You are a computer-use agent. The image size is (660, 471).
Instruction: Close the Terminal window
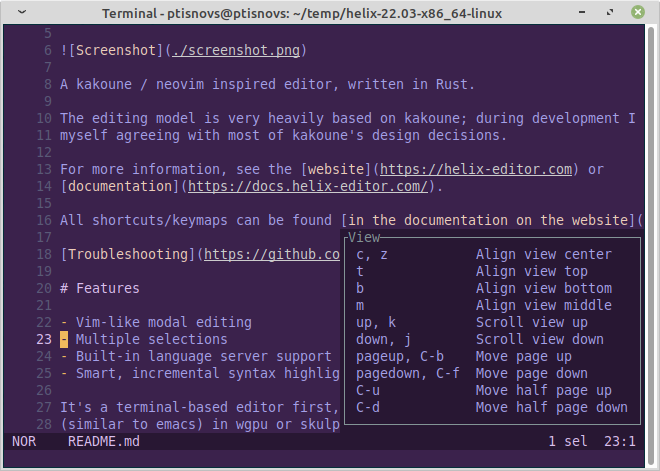tap(638, 12)
